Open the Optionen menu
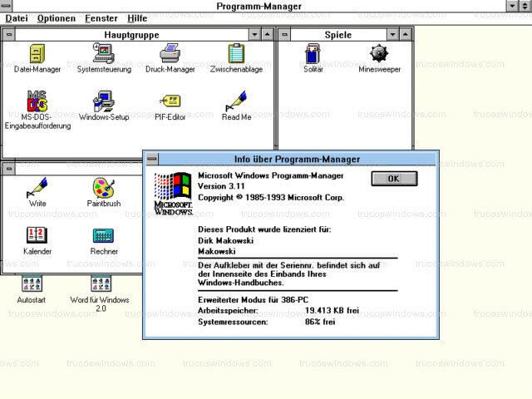The height and width of the screenshot is (399, 532). click(x=57, y=18)
